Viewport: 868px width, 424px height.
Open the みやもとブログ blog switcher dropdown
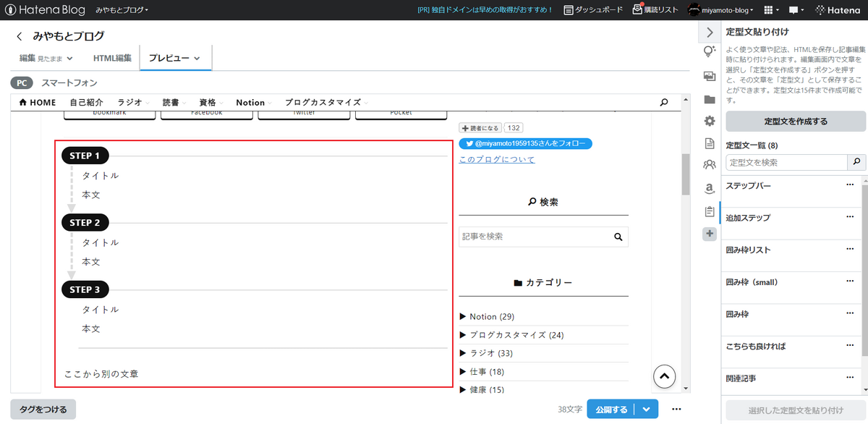[122, 10]
